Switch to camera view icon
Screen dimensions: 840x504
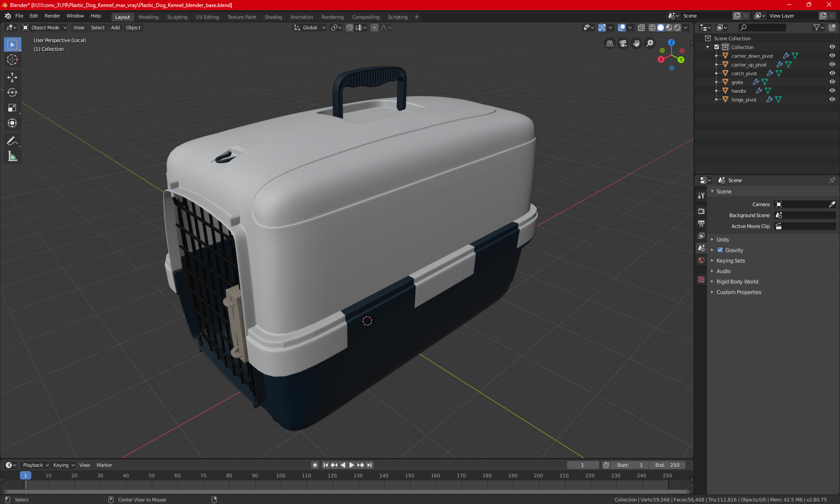[623, 43]
